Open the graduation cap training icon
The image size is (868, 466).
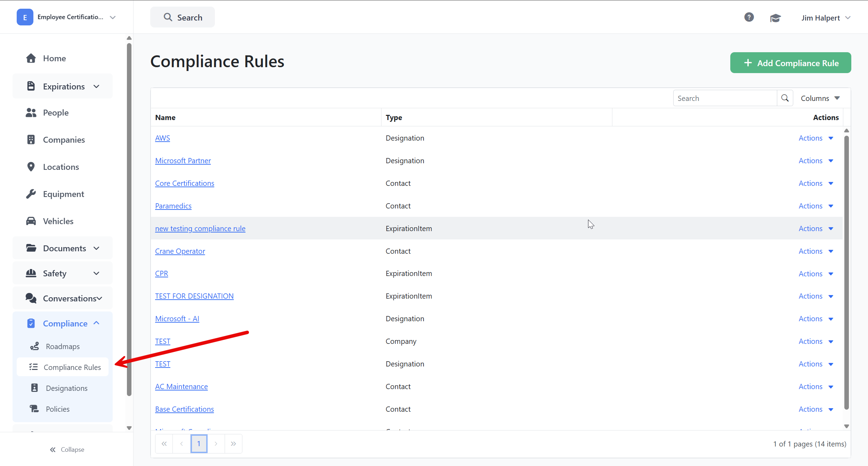coord(775,18)
